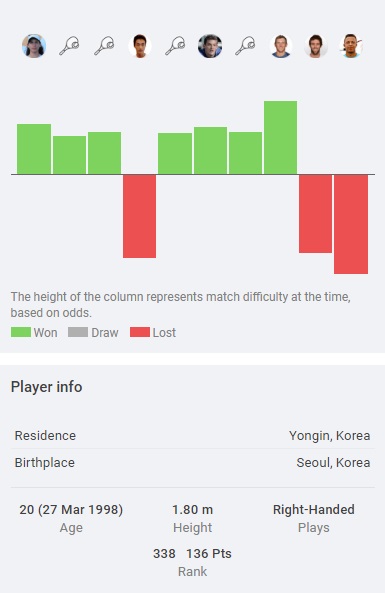Open first opponent avatar with white cap
Viewport: 385px width, 593px height.
coord(34,46)
